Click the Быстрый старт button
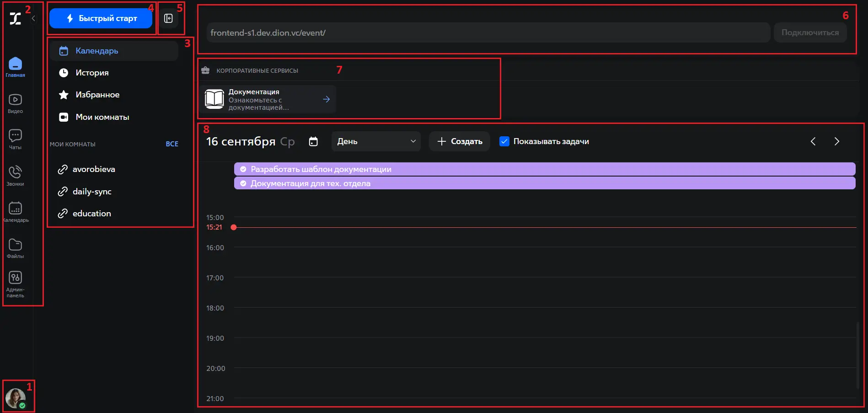Viewport: 868px width, 413px height. pyautogui.click(x=101, y=18)
